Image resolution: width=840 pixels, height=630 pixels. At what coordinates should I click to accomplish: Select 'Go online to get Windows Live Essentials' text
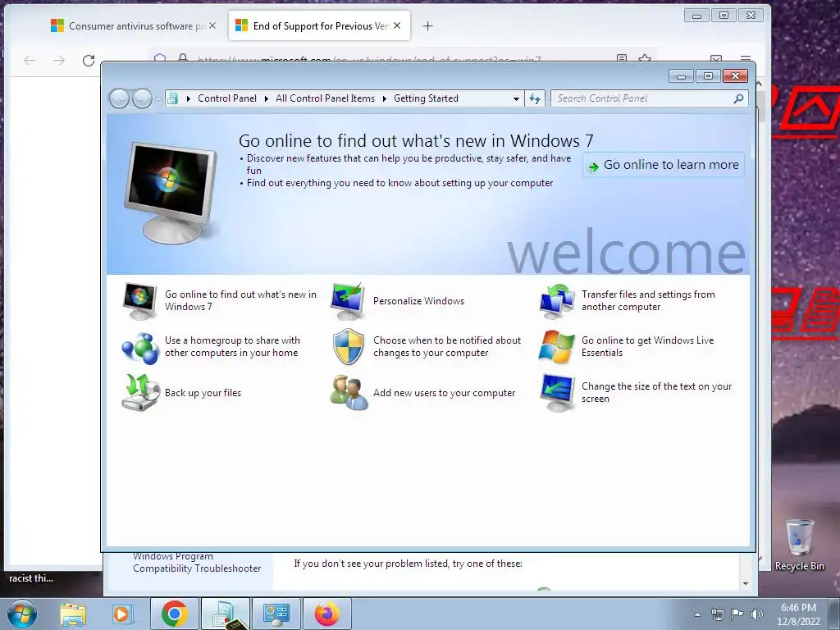pyautogui.click(x=648, y=347)
